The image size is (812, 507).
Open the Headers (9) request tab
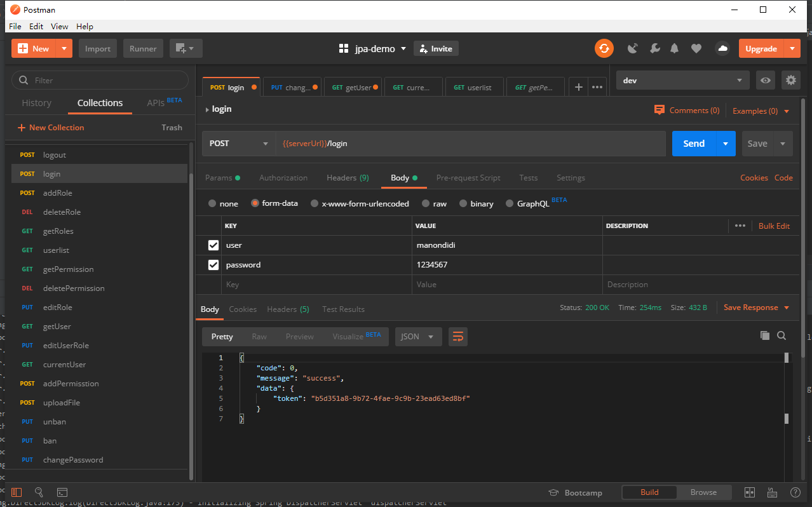tap(348, 178)
